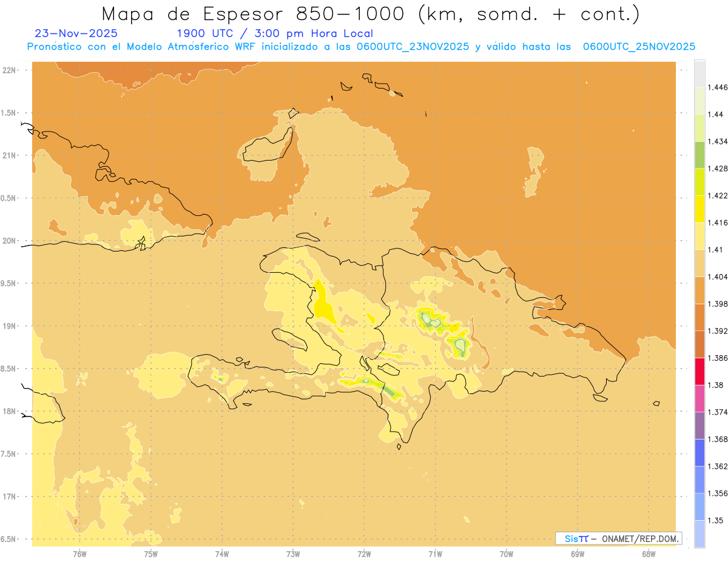Click the '69W' longitude label
The width and height of the screenshot is (728, 562).
point(578,554)
